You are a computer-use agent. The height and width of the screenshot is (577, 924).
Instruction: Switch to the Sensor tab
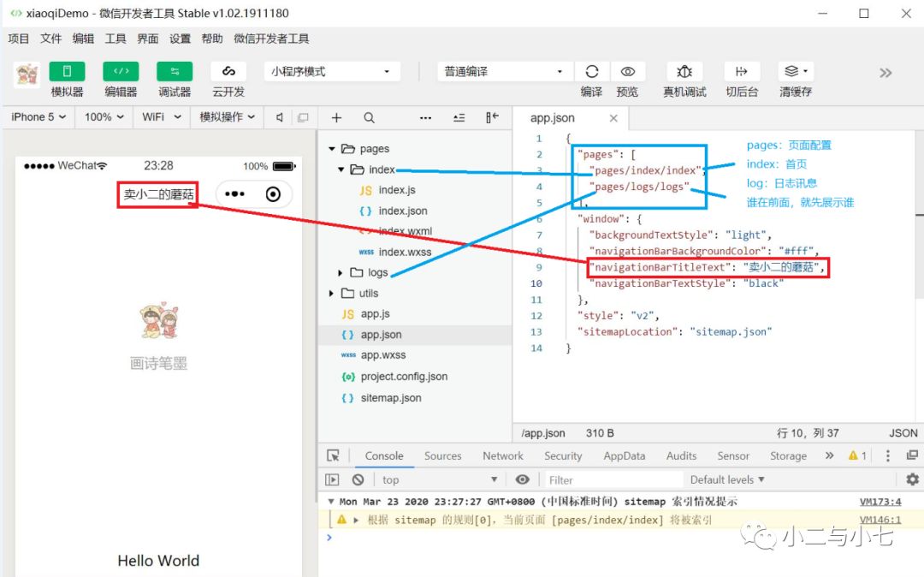pos(733,455)
